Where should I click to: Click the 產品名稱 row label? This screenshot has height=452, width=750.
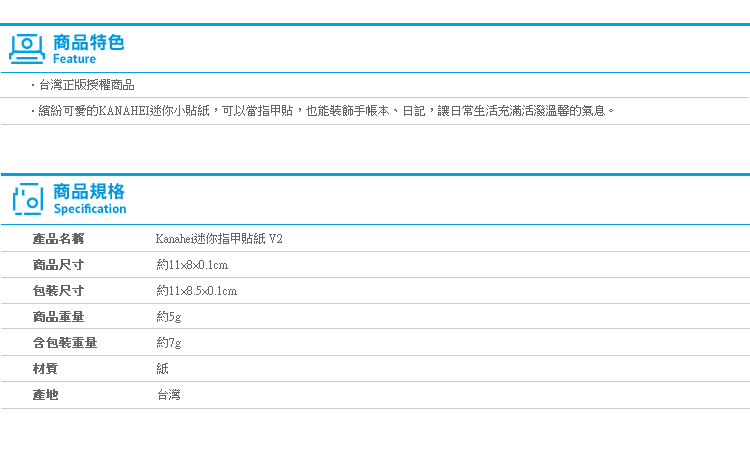[x=58, y=239]
